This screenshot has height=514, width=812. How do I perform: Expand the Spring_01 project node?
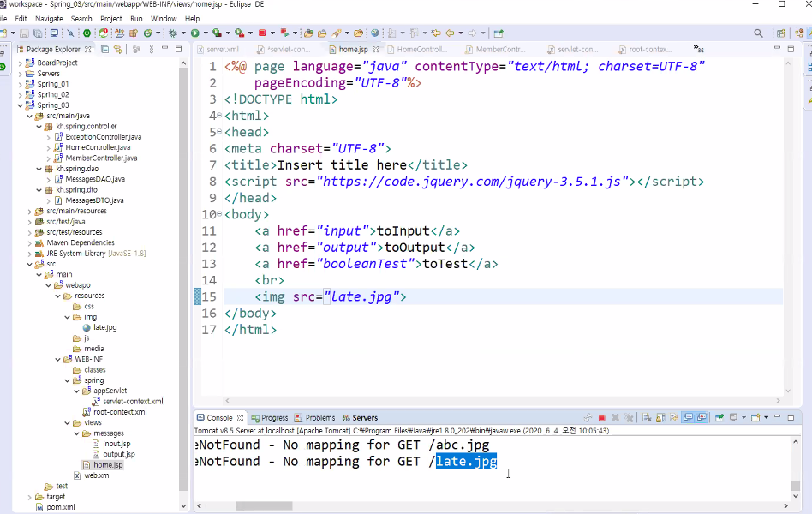(21, 84)
